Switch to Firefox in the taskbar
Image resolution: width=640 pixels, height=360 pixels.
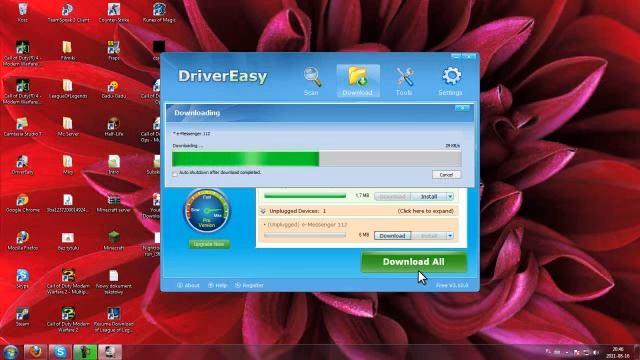click(x=35, y=352)
